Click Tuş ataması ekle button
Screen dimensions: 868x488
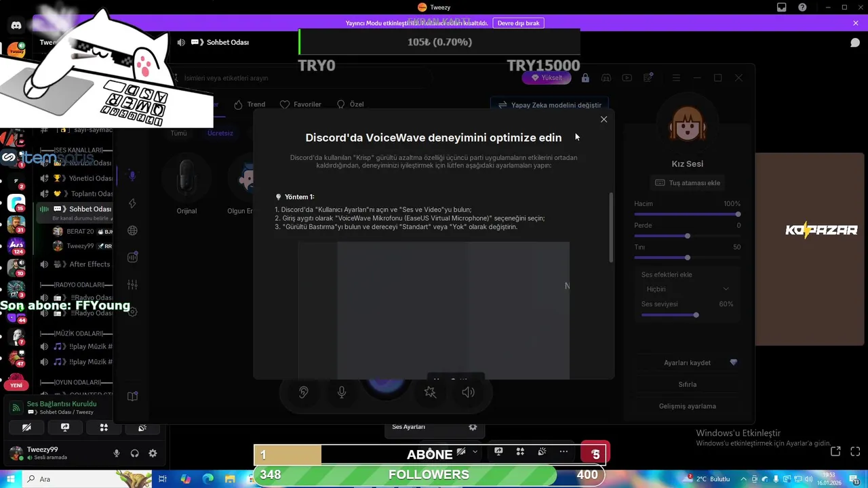coord(688,183)
